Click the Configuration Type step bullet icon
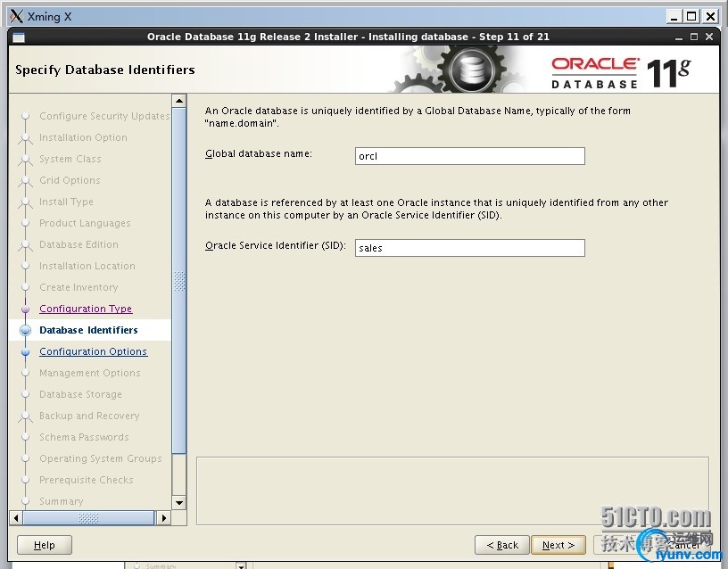The width and height of the screenshot is (728, 569). 26,309
